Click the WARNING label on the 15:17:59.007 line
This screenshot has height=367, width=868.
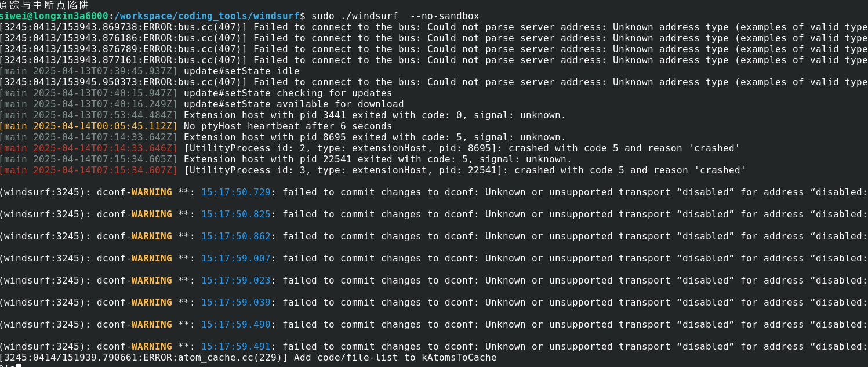[x=151, y=259]
